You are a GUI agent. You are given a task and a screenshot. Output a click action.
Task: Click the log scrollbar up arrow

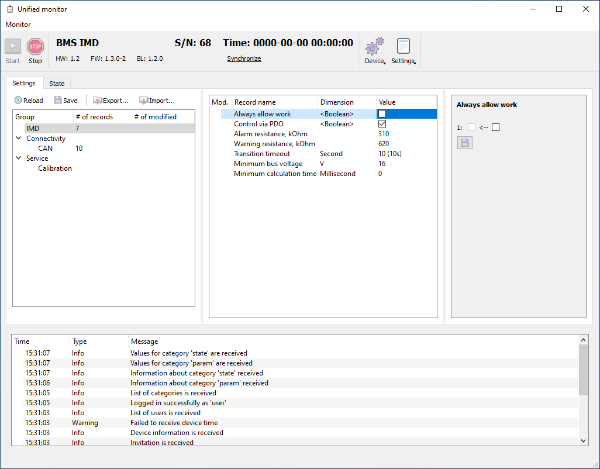click(583, 340)
